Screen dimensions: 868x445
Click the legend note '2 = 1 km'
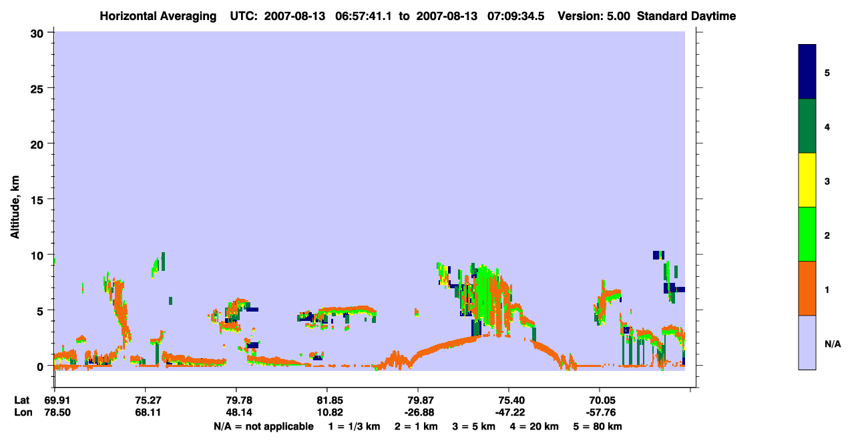point(417,426)
